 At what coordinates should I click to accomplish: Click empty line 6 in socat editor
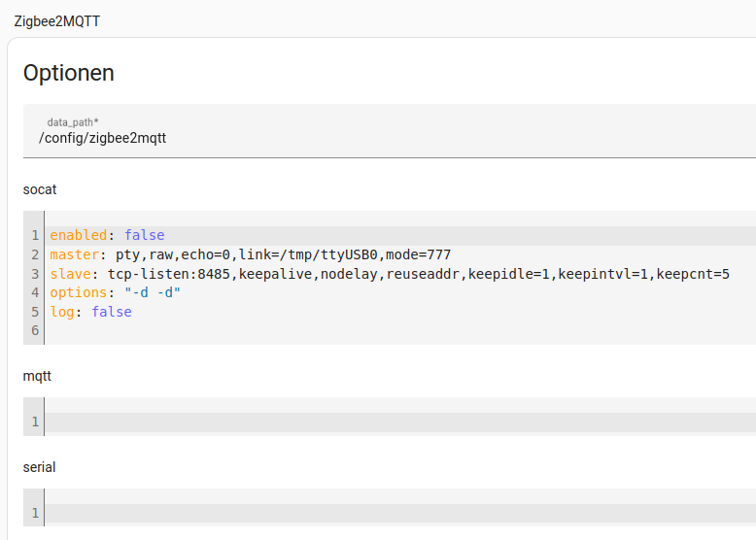[x=400, y=331]
